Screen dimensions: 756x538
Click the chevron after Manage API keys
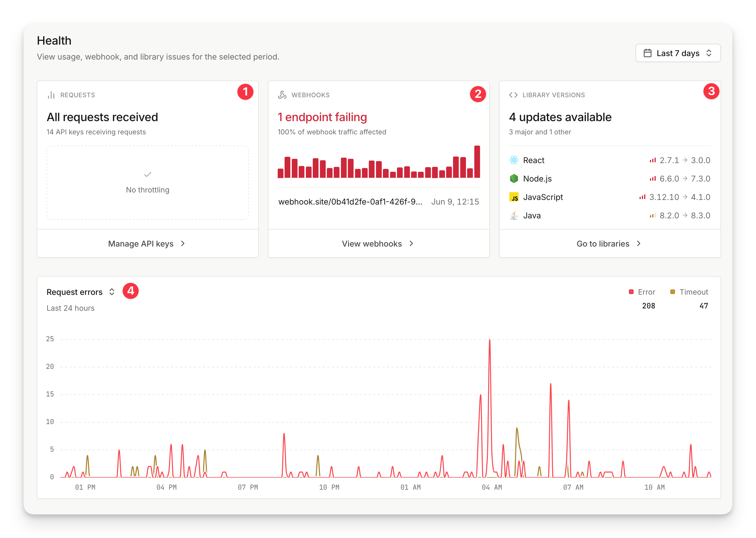tap(183, 243)
